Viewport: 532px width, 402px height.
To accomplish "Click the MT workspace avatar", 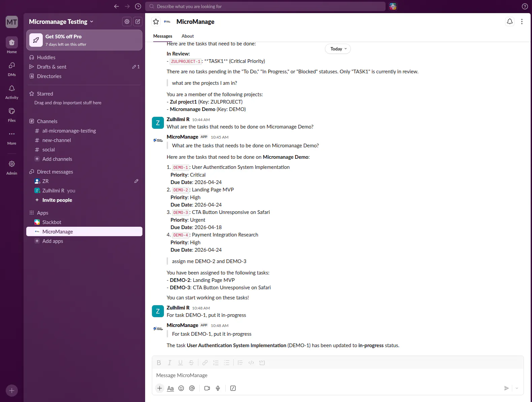I will click(12, 22).
